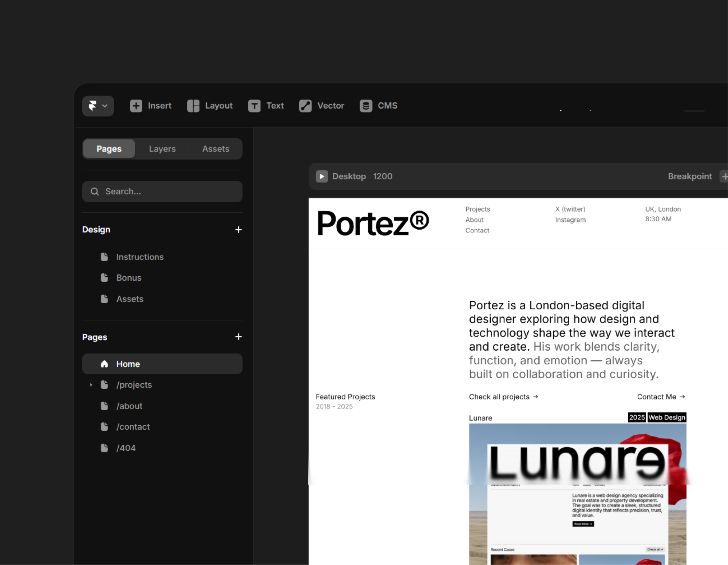Click the Check all projects link
Viewport: 728px width, 565px height.
(503, 397)
